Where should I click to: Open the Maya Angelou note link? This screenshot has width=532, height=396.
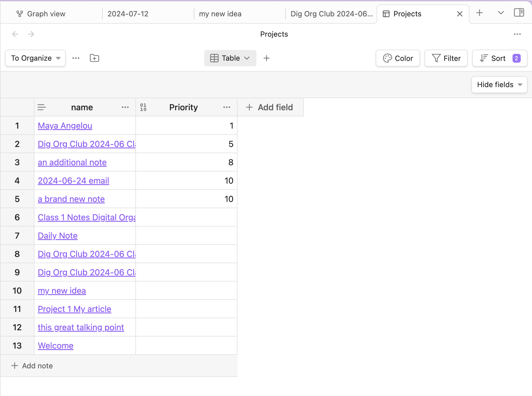click(65, 126)
